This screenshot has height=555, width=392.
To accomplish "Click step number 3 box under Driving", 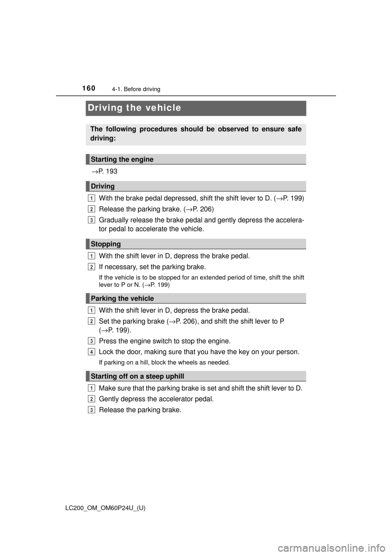I will [x=91, y=220].
